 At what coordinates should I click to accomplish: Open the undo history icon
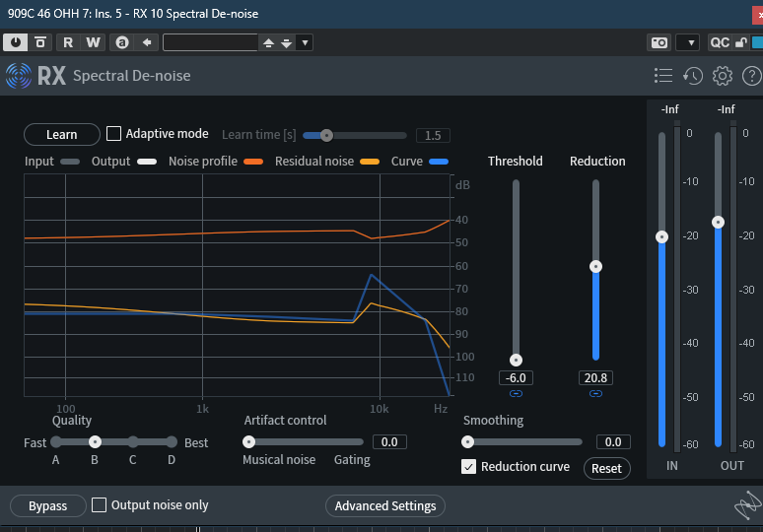[x=693, y=76]
